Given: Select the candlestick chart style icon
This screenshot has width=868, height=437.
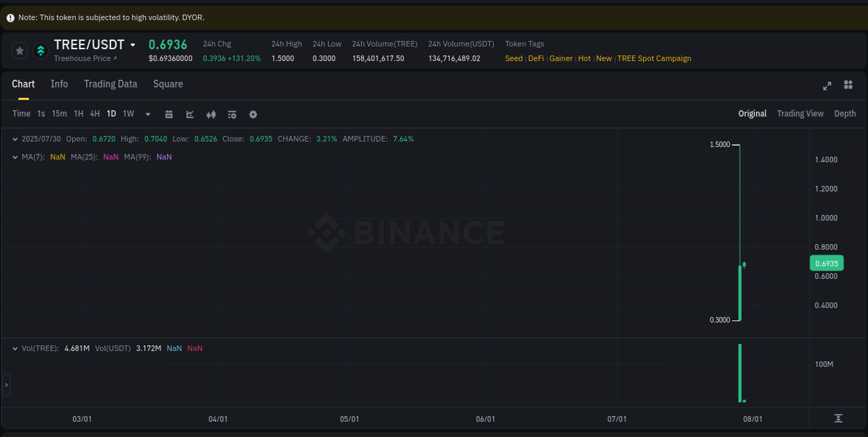Looking at the screenshot, I should (x=211, y=114).
